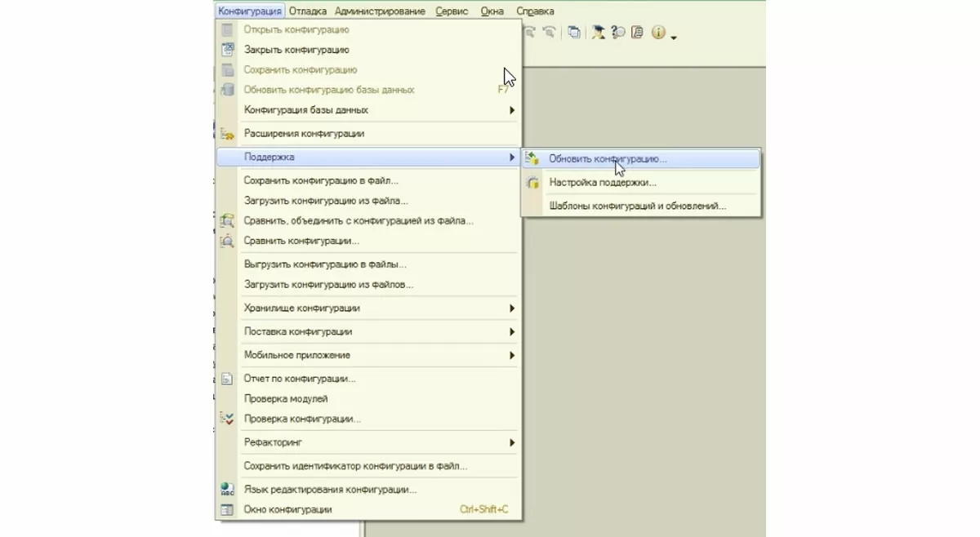The width and height of the screenshot is (980, 537).
Task: Open the toolbar dropdown arrow after info icon
Action: [674, 37]
